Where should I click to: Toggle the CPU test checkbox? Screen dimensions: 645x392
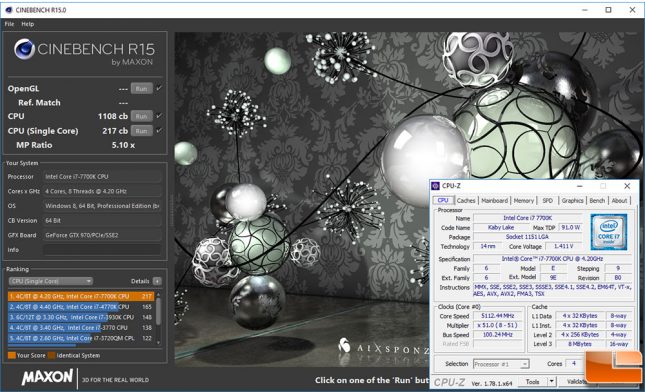tap(159, 116)
